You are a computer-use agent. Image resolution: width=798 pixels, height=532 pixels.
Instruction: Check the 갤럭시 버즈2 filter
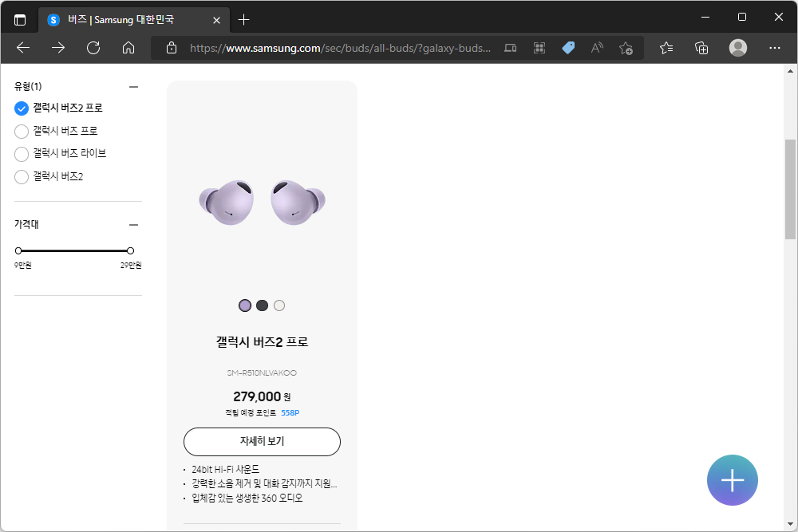22,176
